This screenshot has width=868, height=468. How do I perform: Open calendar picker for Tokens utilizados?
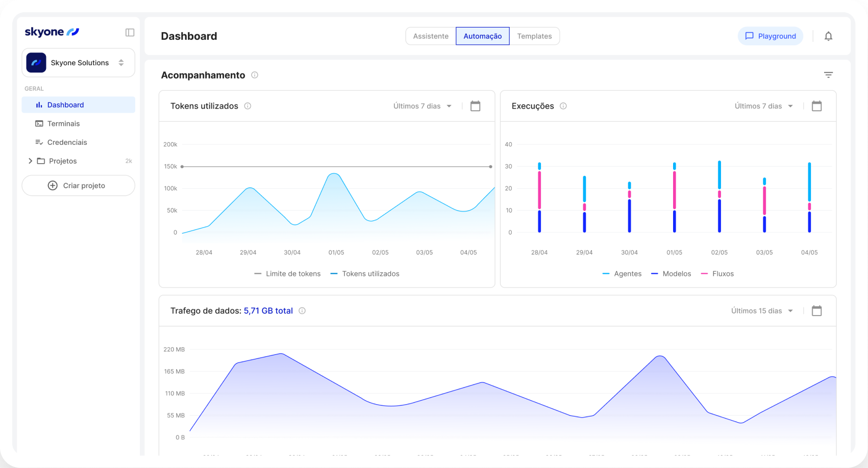pyautogui.click(x=475, y=106)
